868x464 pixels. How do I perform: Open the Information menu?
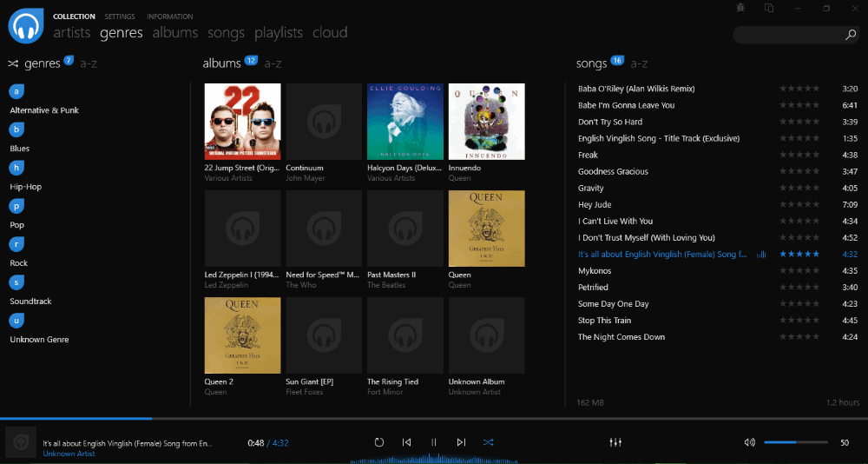[170, 17]
